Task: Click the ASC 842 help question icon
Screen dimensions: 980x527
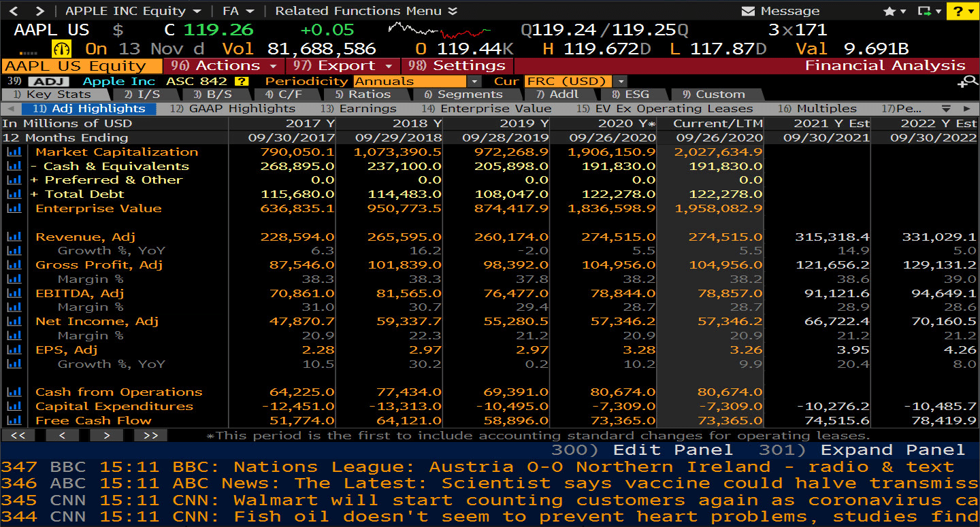Action: 241,81
